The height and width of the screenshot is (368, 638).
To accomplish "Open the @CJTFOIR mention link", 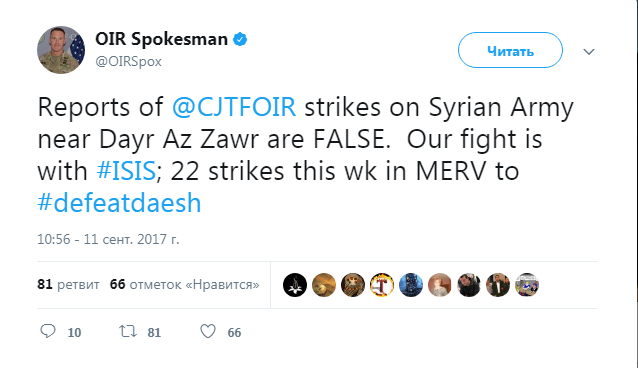I will coord(234,107).
